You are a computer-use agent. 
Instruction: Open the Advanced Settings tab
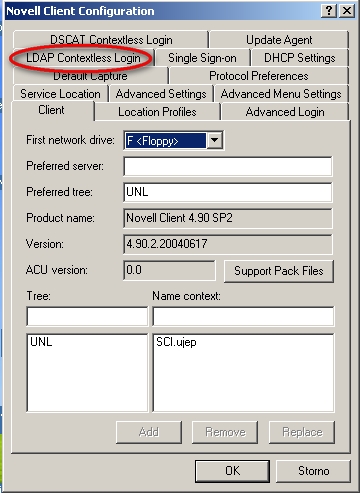click(x=161, y=94)
